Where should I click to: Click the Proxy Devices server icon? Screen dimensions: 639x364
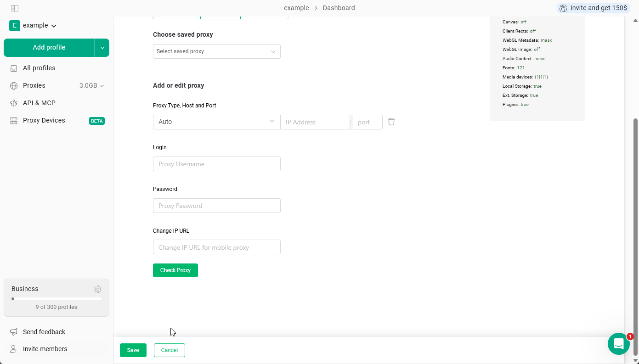14,120
